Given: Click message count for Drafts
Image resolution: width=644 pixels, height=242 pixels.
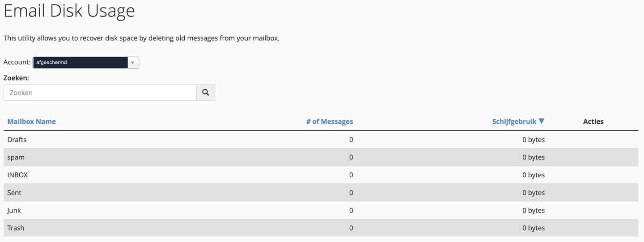Looking at the screenshot, I should point(351,140).
